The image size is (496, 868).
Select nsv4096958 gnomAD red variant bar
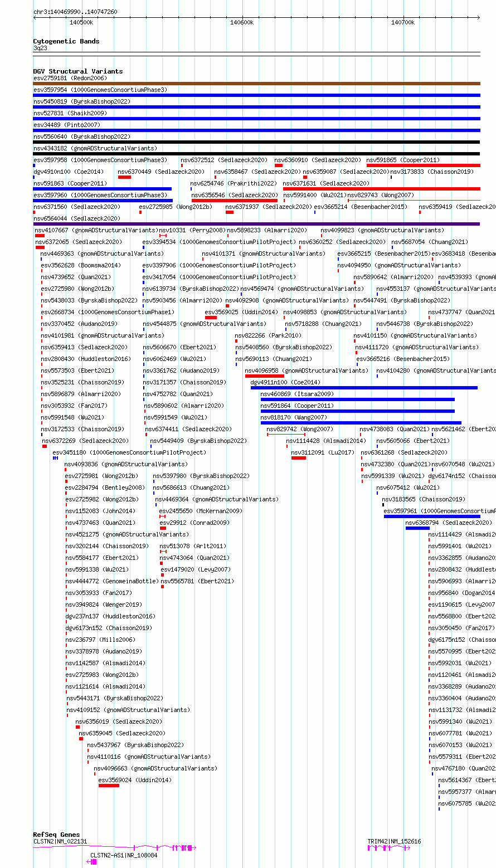tap(265, 376)
